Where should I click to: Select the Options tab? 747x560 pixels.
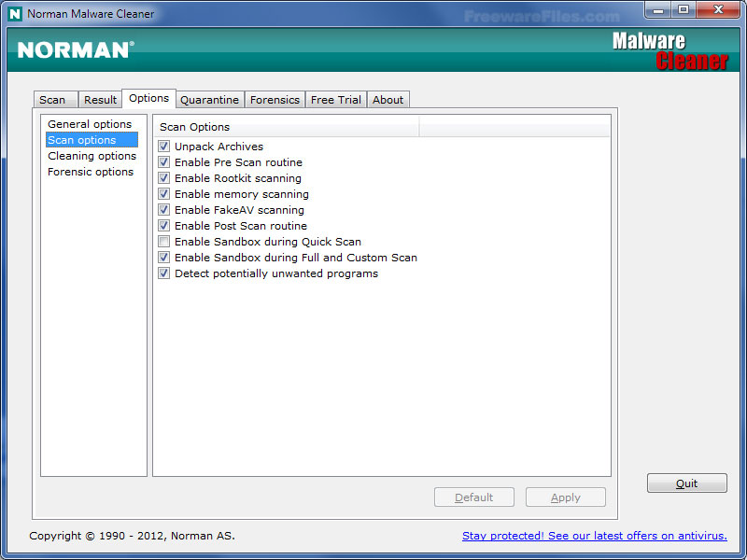click(149, 98)
